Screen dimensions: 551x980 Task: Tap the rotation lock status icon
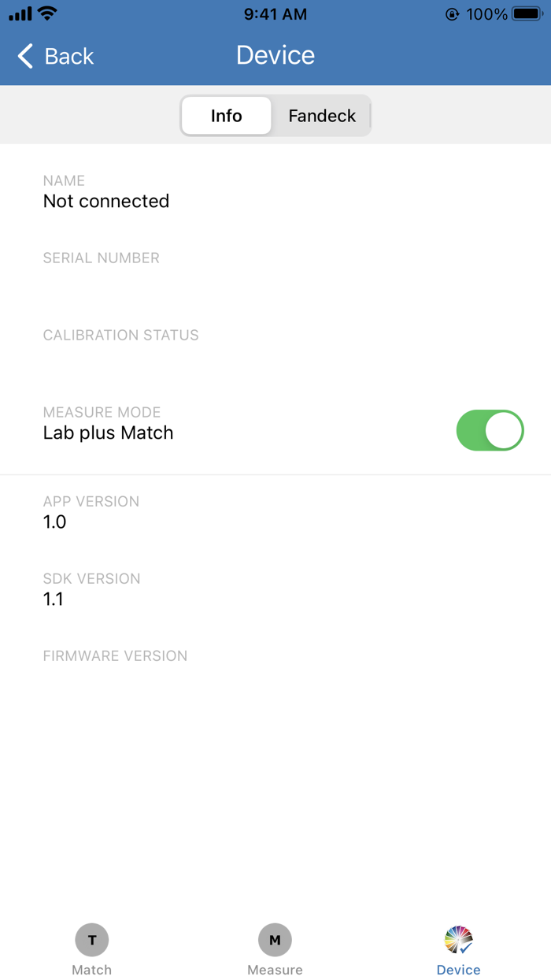[452, 14]
